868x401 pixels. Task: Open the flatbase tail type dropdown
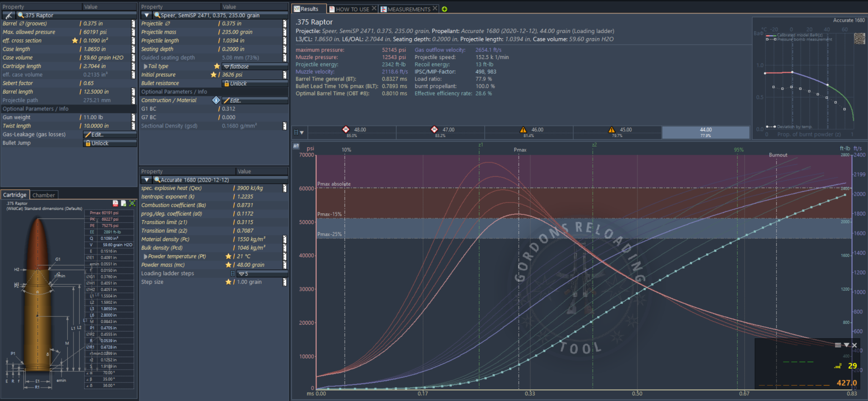tap(255, 67)
